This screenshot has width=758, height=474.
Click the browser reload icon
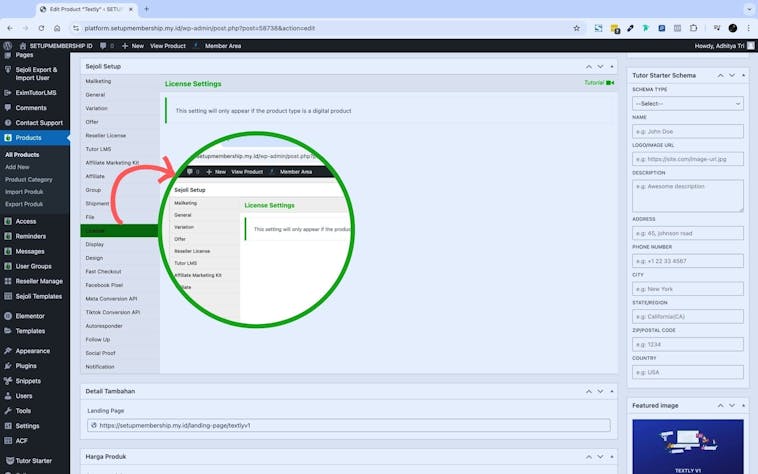tap(40, 28)
